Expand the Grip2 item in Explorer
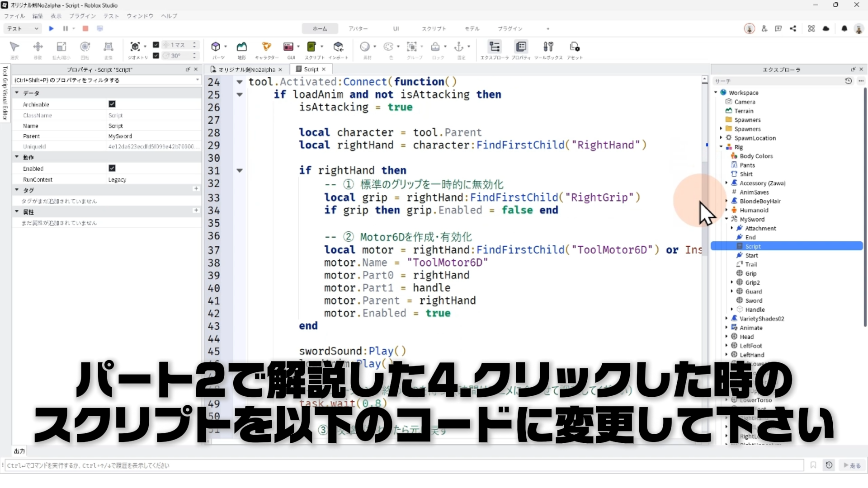 [732, 282]
